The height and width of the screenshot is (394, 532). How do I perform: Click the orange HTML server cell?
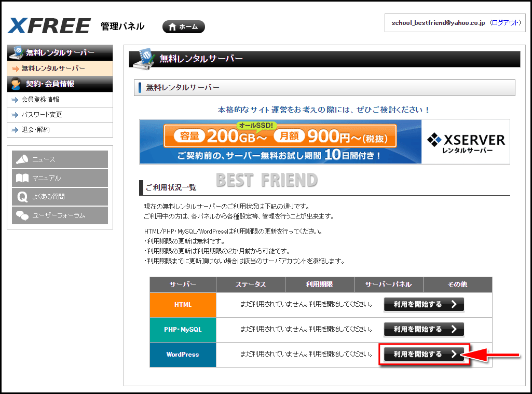click(183, 305)
